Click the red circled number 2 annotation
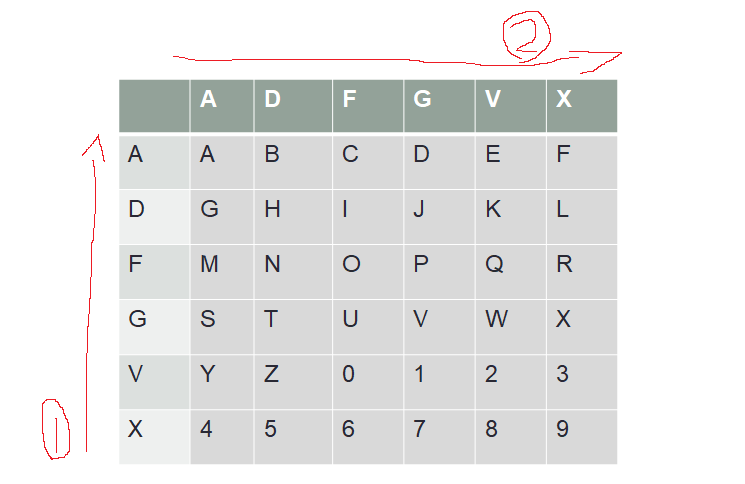 tap(526, 37)
